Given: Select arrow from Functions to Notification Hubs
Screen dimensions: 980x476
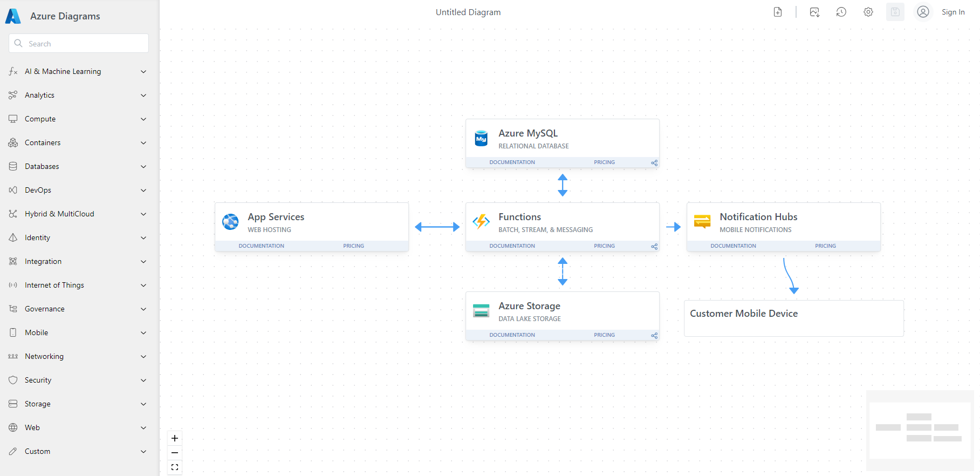Looking at the screenshot, I should click(x=674, y=227).
